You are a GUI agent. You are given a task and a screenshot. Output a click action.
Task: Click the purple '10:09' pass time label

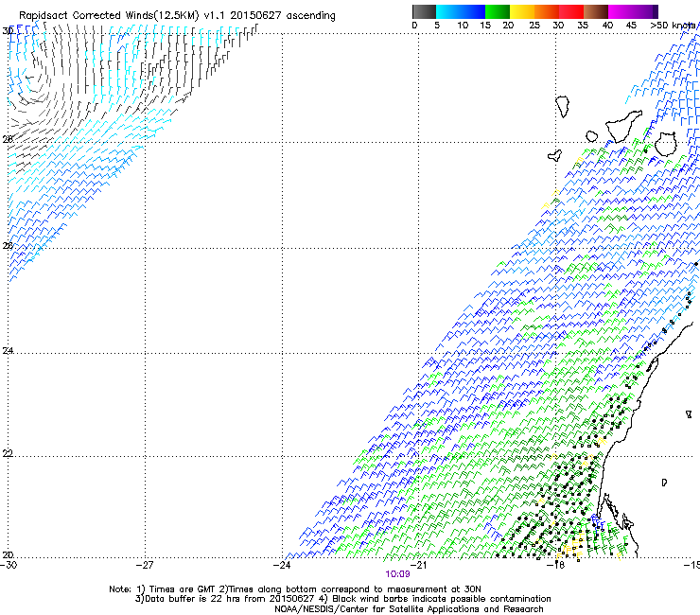(397, 574)
